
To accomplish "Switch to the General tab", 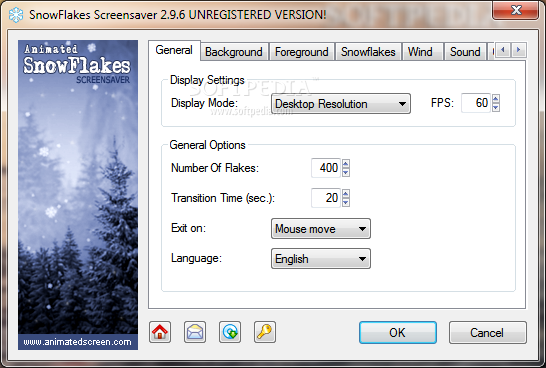I will [x=174, y=50].
